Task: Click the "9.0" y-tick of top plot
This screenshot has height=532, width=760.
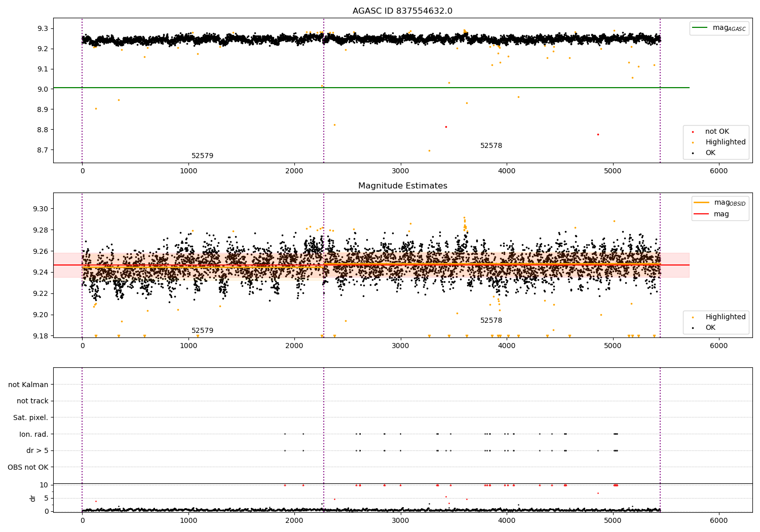Action: tap(43, 89)
